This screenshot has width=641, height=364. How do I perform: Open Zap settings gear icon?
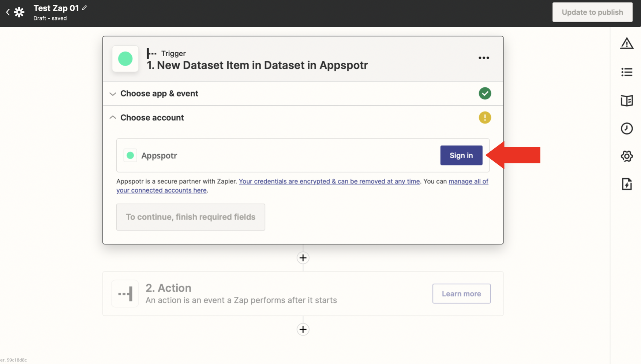tap(627, 156)
